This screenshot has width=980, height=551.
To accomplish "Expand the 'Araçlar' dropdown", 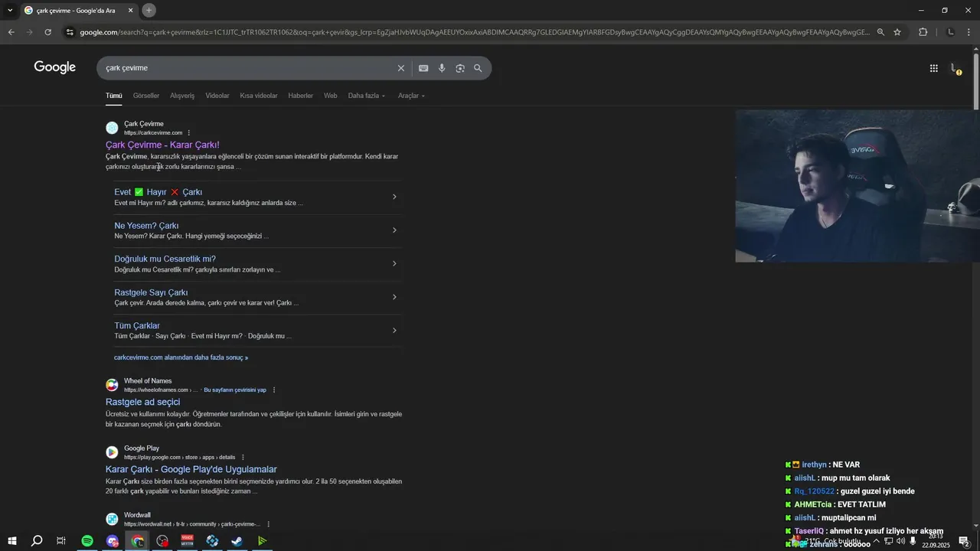I will coord(411,96).
